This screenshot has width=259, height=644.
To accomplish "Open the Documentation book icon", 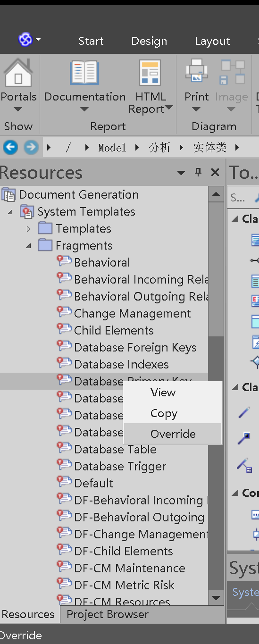I will [84, 73].
